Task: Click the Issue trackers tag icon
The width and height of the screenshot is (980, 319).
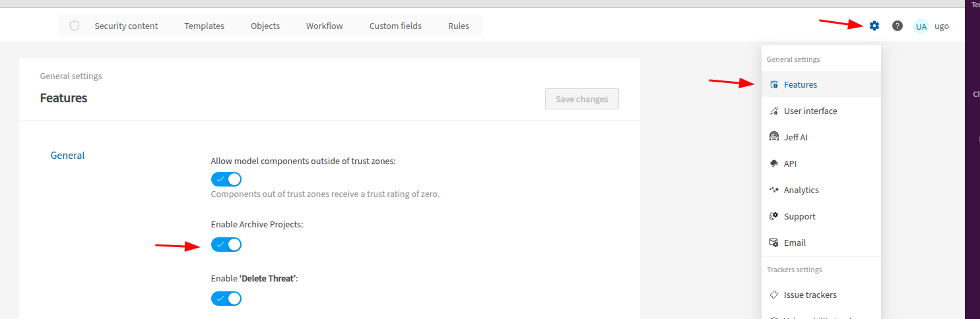Action: (x=774, y=295)
